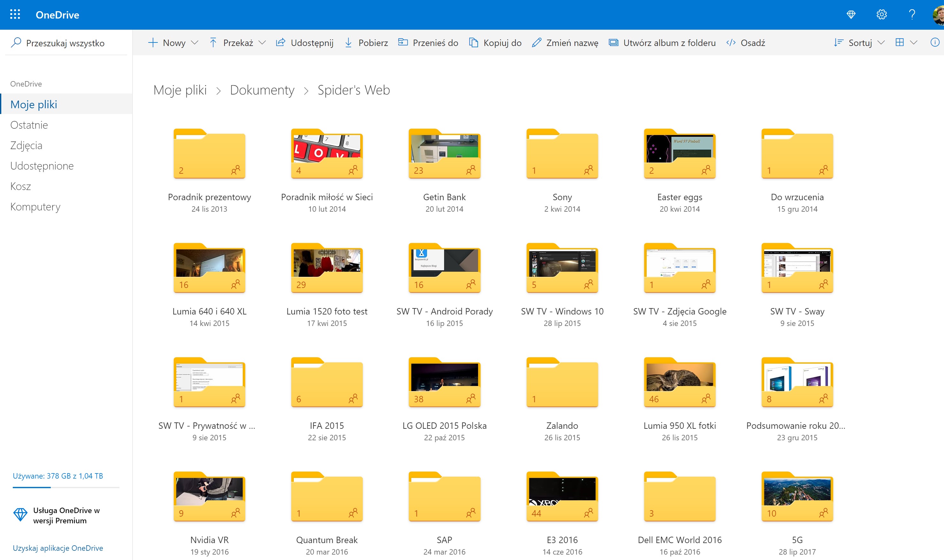The width and height of the screenshot is (944, 560).
Task: Open account profile picture
Action: coord(938,15)
